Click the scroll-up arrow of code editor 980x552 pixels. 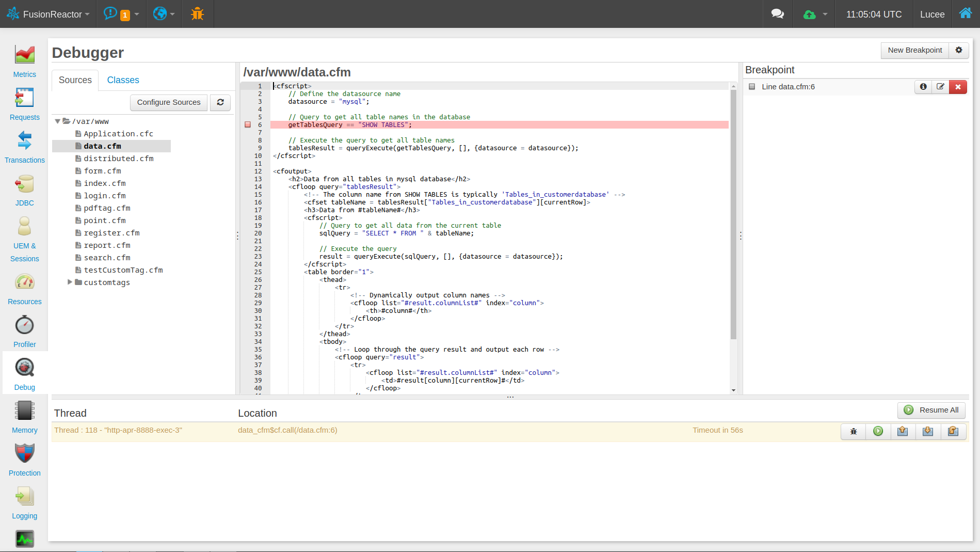[x=733, y=86]
